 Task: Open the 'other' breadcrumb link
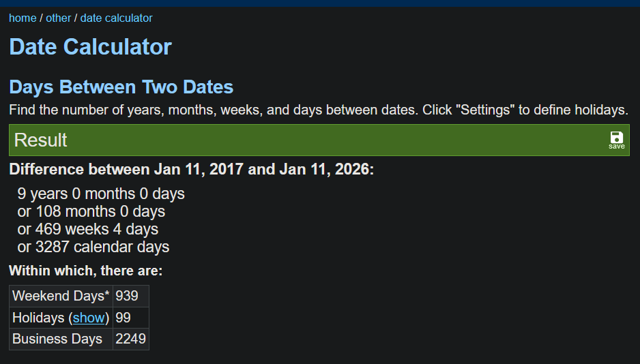pos(59,18)
